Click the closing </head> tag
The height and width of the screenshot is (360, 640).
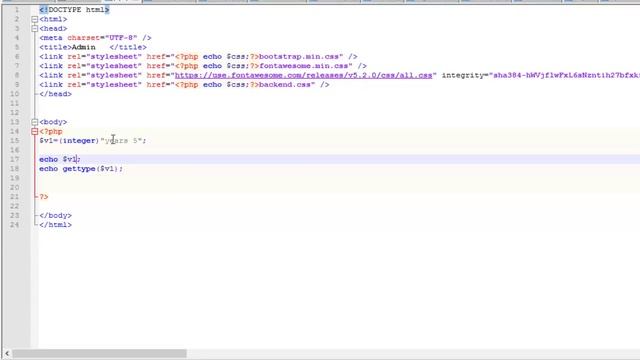pyautogui.click(x=56, y=94)
